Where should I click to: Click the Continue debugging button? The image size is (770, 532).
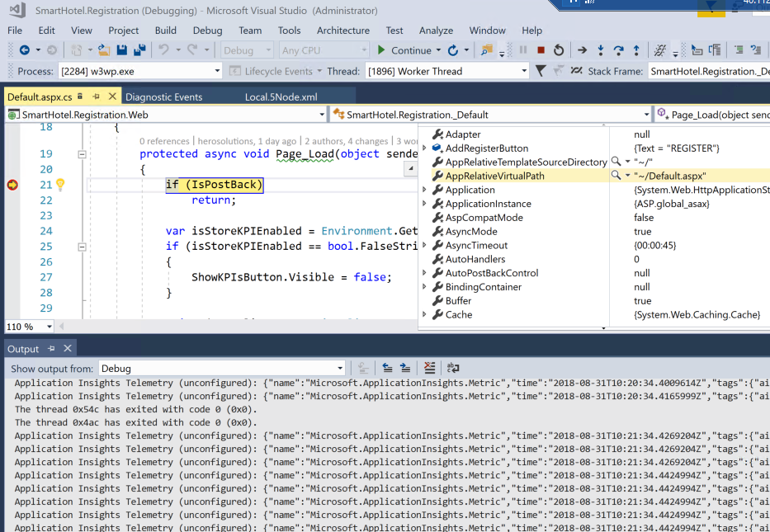[x=404, y=50]
